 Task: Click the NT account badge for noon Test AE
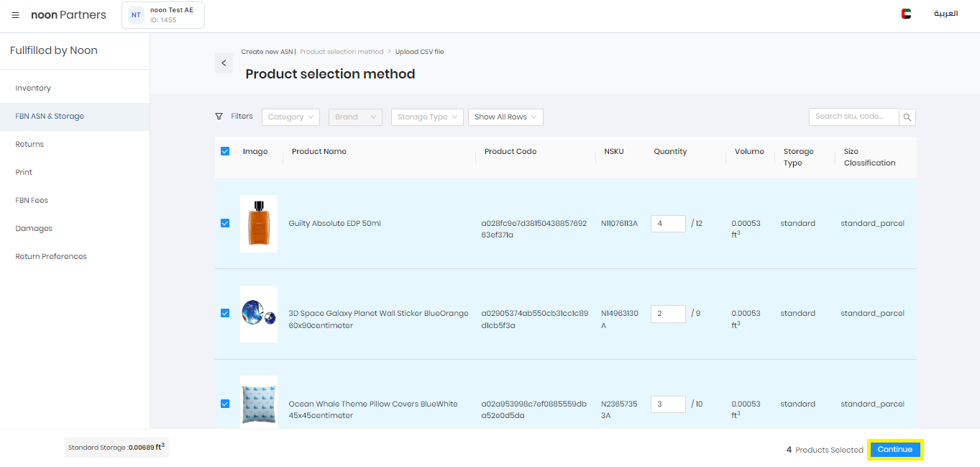[162, 14]
